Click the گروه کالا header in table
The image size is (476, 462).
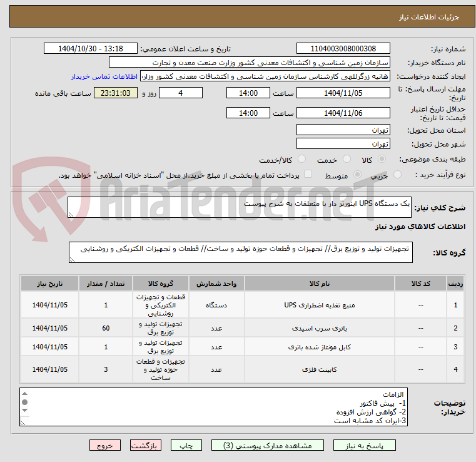pos(161,284)
